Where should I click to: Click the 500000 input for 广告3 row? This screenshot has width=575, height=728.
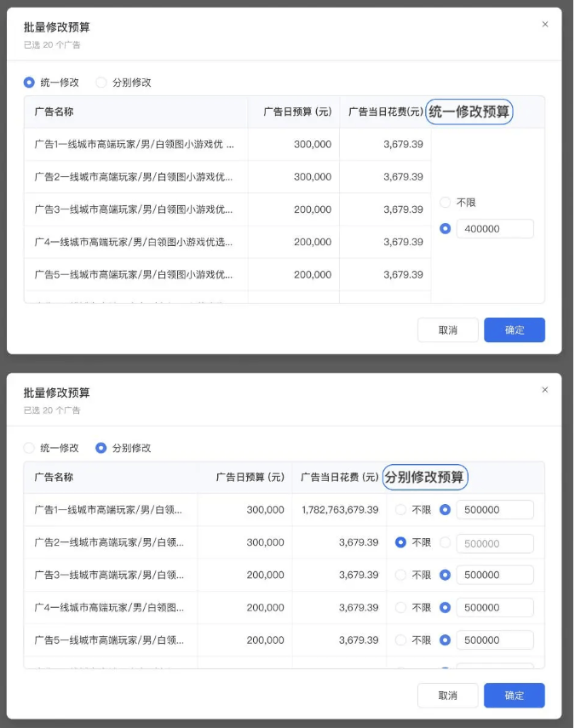(x=495, y=575)
